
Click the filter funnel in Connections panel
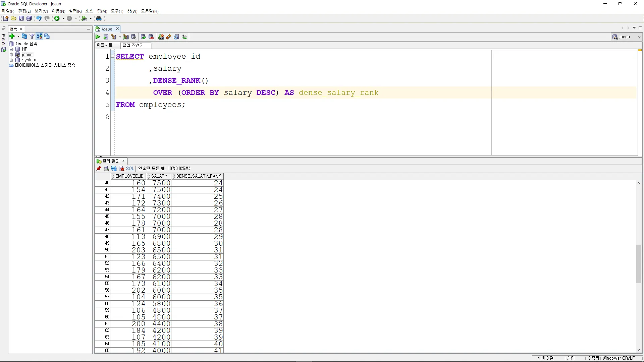pyautogui.click(x=32, y=36)
